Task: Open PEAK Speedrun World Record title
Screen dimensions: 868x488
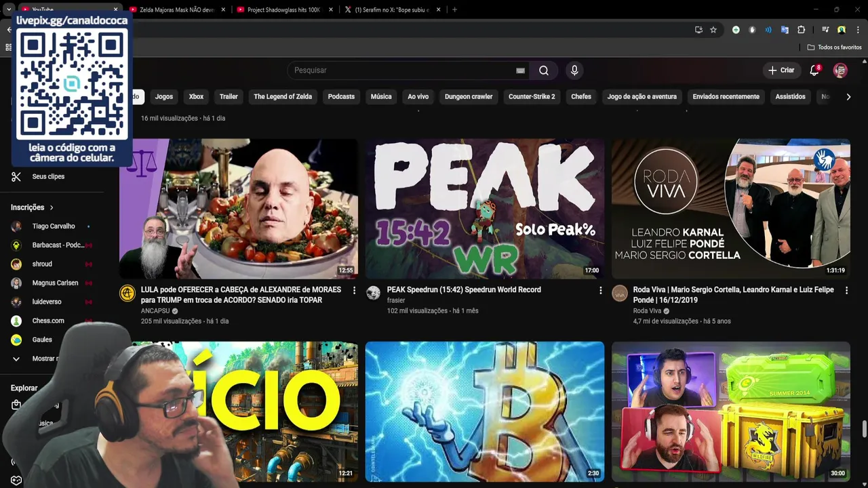Action: (464, 290)
